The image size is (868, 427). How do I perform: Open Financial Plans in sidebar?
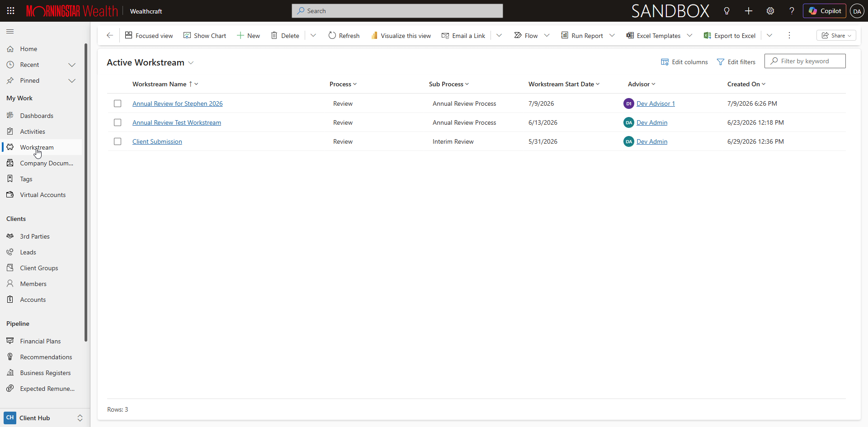(41, 341)
